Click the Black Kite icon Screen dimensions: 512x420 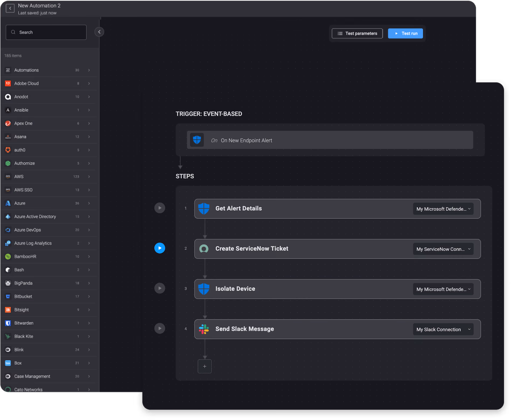[8, 337]
